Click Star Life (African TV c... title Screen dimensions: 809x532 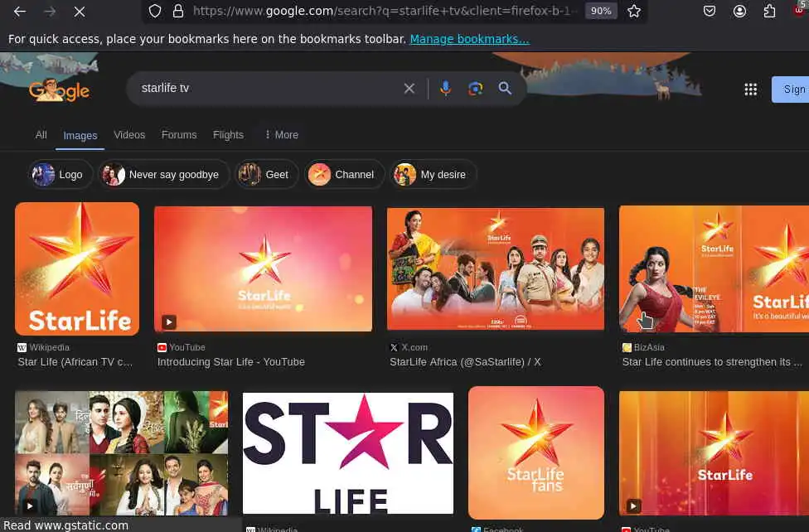coord(75,362)
